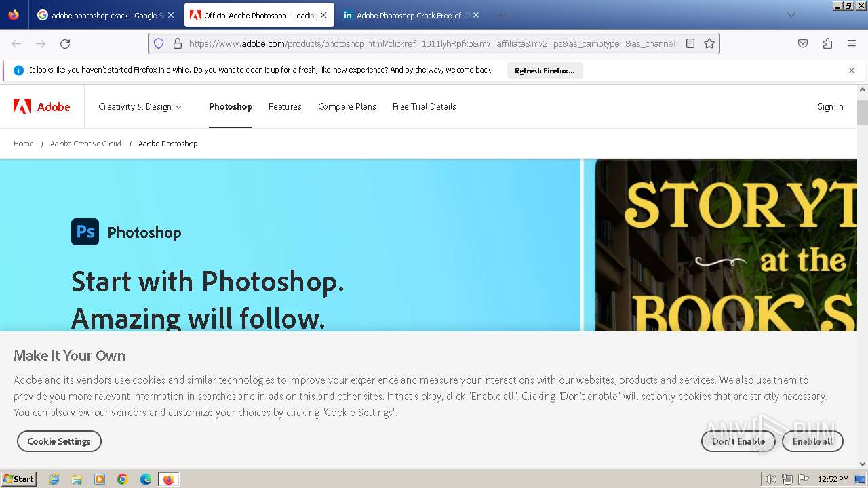Launch Microsoft Edge from the taskbar
Screen dimensions: 868x488
point(146,479)
